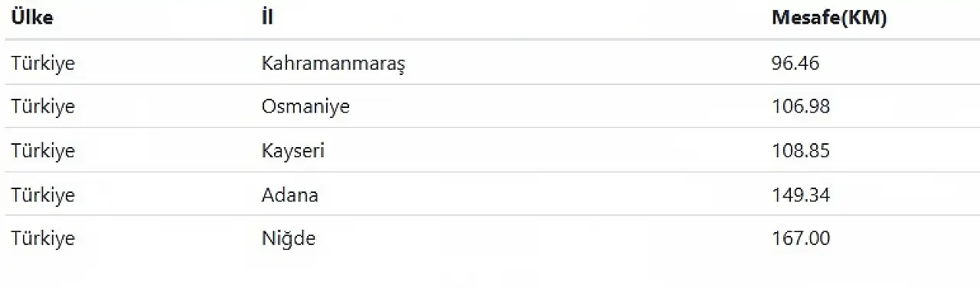Select the Kahramanmaraş city cell
Viewport: 980px width, 288px height.
coord(333,63)
